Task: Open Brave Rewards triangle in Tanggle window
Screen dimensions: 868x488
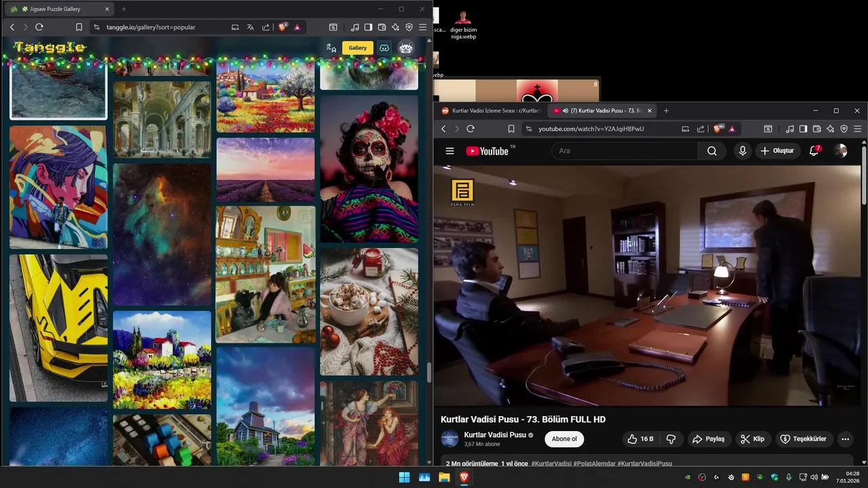Action: tap(297, 27)
